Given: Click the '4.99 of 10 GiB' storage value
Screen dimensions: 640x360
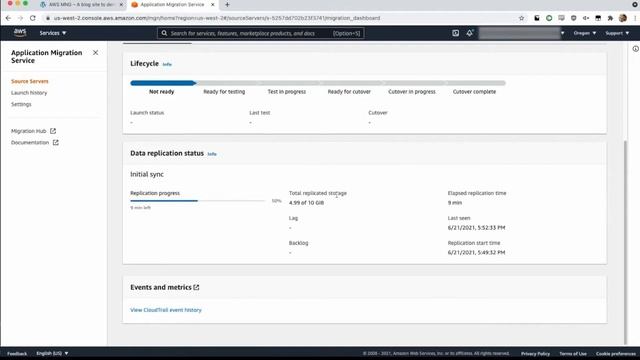Looking at the screenshot, I should (307, 203).
